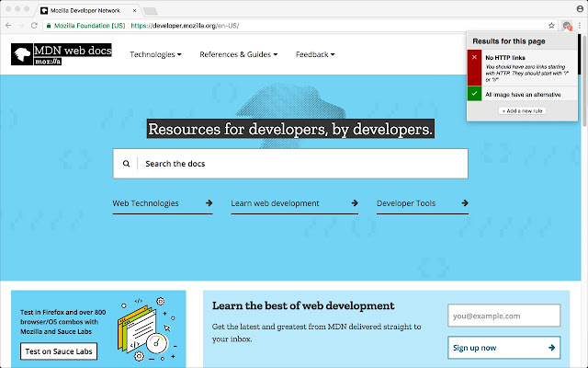Click the Sauce Labs browser testing illustration
588x368 pixels.
pyautogui.click(x=147, y=329)
